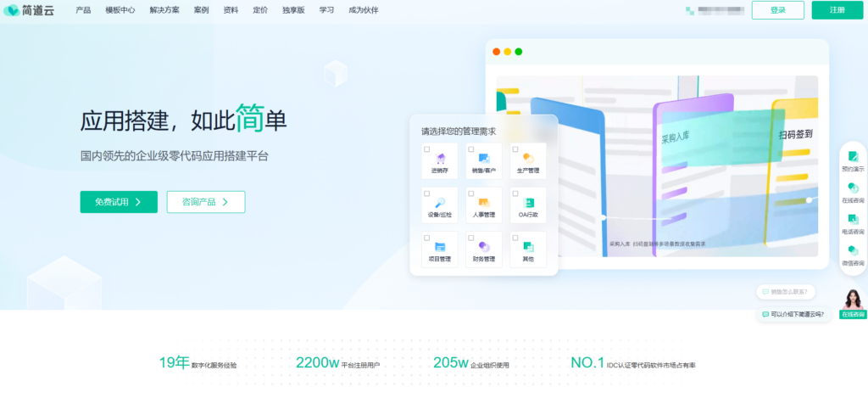Go to the 案例 page
Viewport: 868px width, 398px height.
pyautogui.click(x=202, y=10)
